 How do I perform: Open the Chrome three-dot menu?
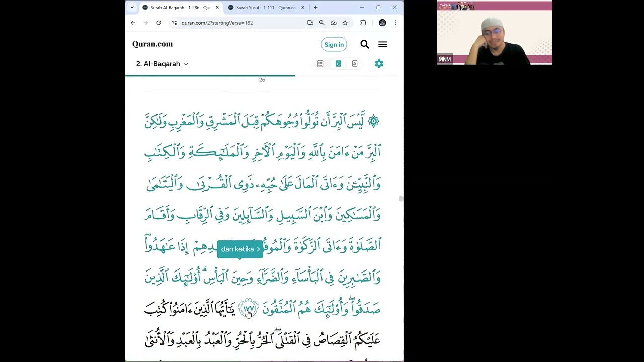click(x=395, y=23)
